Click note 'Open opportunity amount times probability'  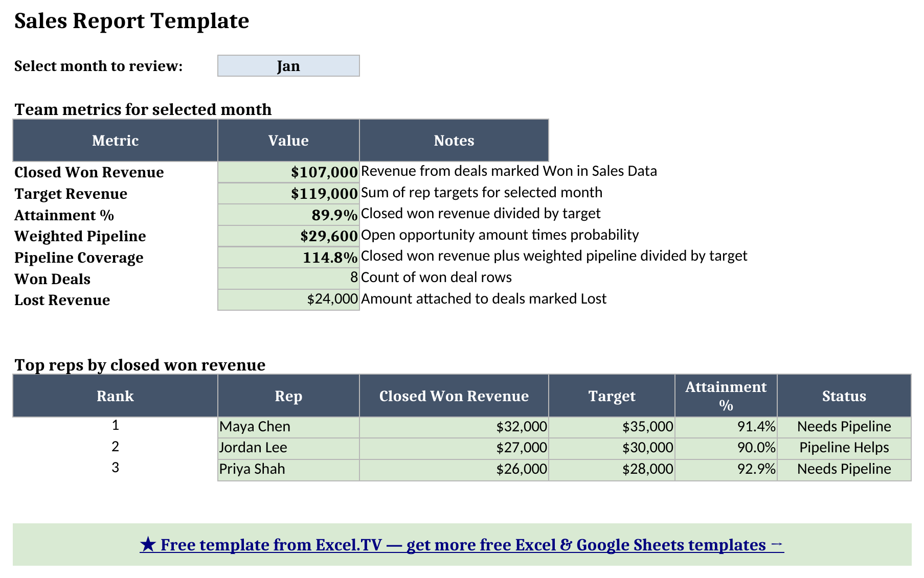[500, 235]
